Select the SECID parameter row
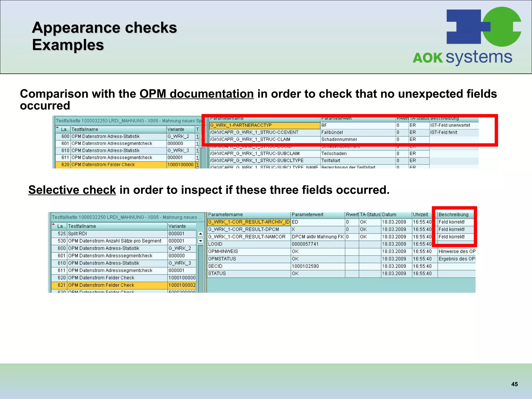The width and height of the screenshot is (532, 399). [x=341, y=266]
